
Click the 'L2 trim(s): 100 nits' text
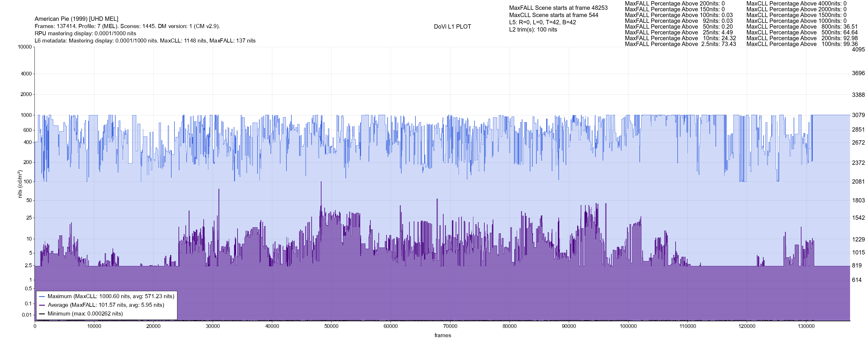pos(533,30)
